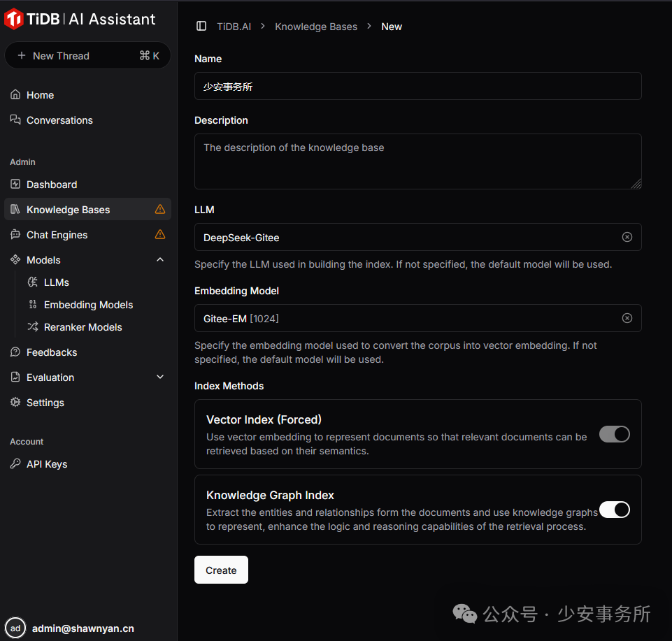Click the Description text area

tap(418, 161)
